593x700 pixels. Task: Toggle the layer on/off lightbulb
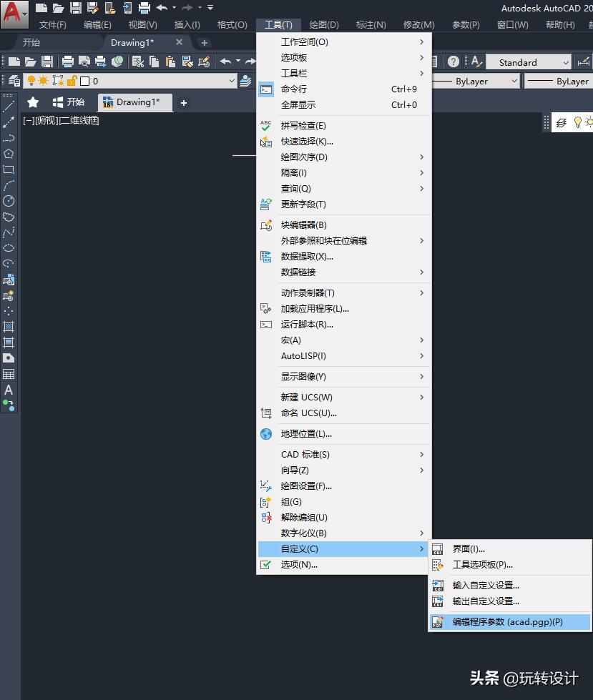click(31, 79)
